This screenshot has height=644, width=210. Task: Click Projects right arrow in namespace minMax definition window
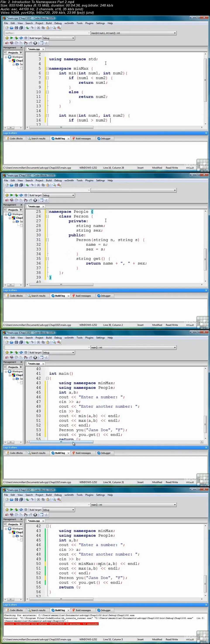pos(21,53)
